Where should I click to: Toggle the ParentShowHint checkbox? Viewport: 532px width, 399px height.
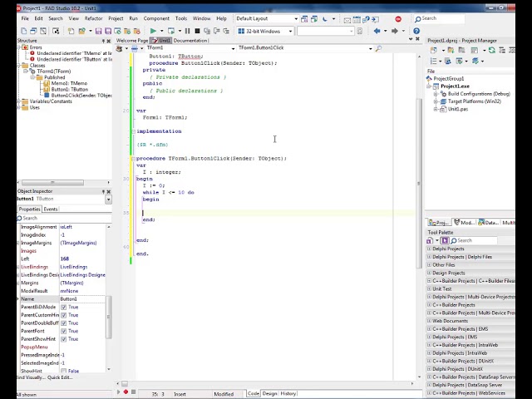point(64,339)
